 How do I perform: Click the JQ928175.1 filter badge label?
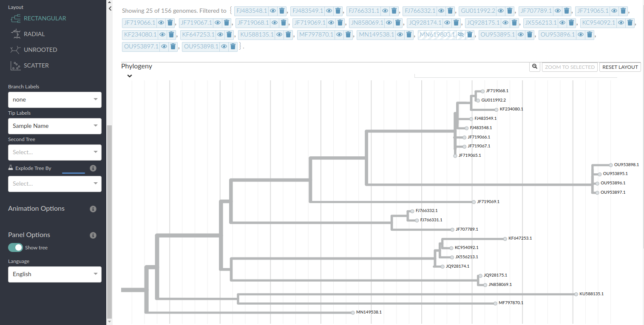pyautogui.click(x=483, y=23)
